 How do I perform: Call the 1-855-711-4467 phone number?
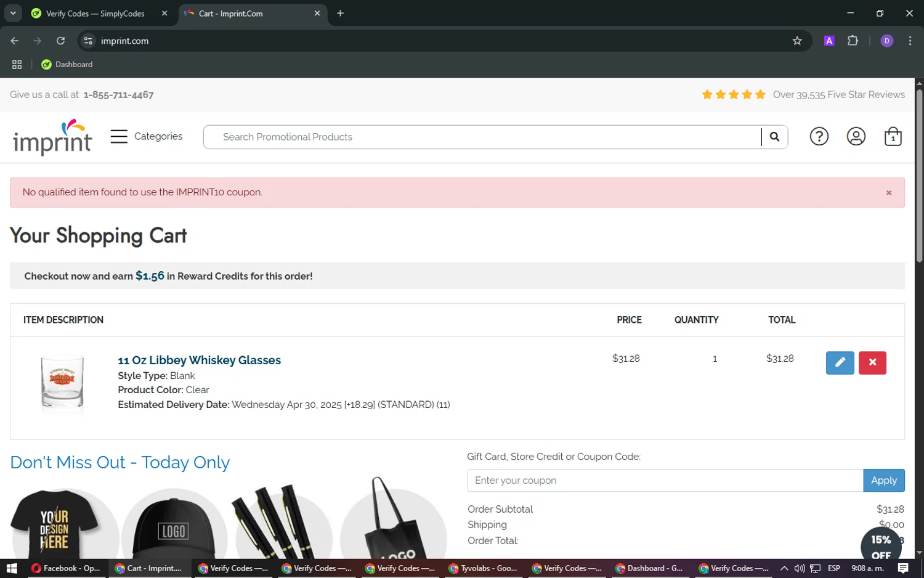point(118,95)
